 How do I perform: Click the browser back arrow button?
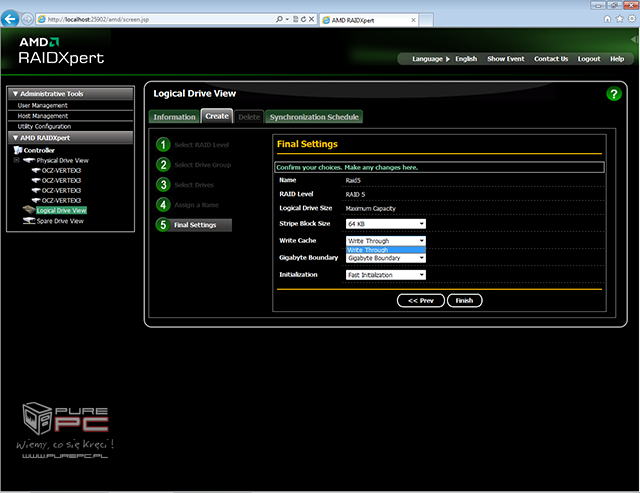pyautogui.click(x=13, y=19)
